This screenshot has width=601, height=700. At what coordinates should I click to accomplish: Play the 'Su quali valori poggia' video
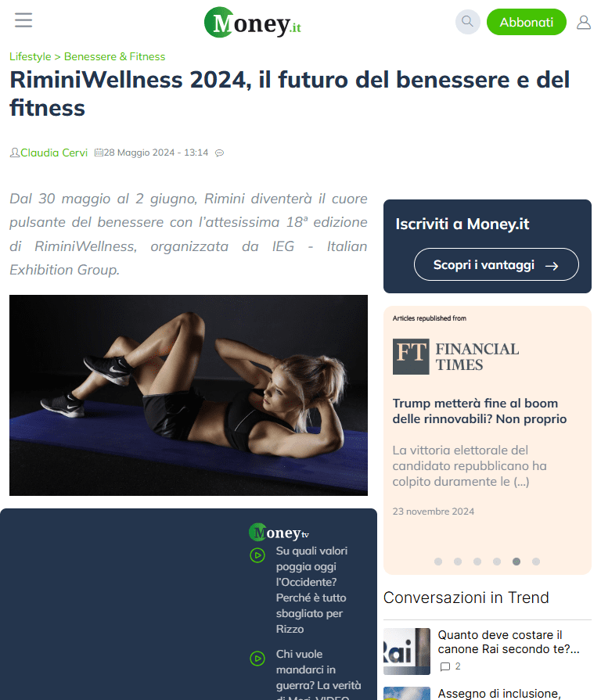coord(257,555)
